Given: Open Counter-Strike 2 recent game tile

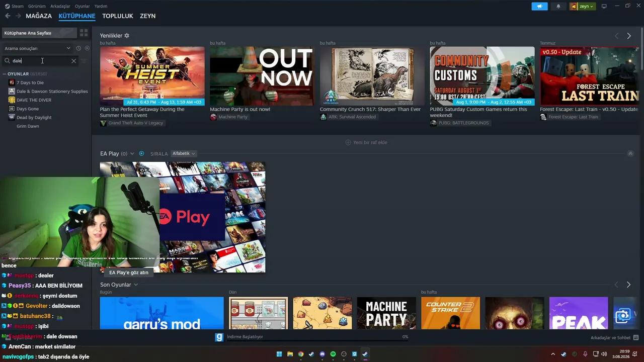Looking at the screenshot, I should pos(450,313).
